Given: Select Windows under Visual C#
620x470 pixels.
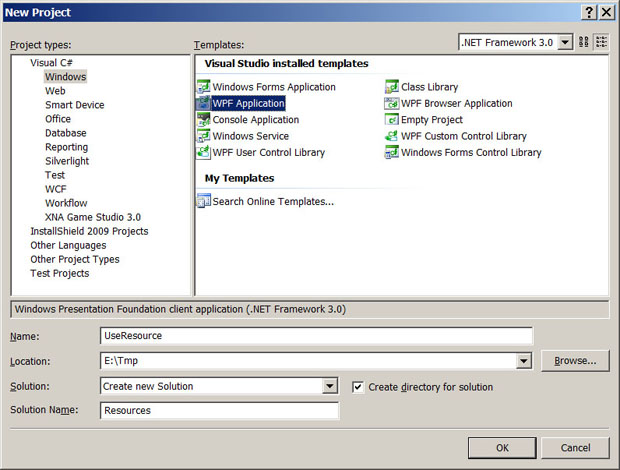Looking at the screenshot, I should coord(65,77).
